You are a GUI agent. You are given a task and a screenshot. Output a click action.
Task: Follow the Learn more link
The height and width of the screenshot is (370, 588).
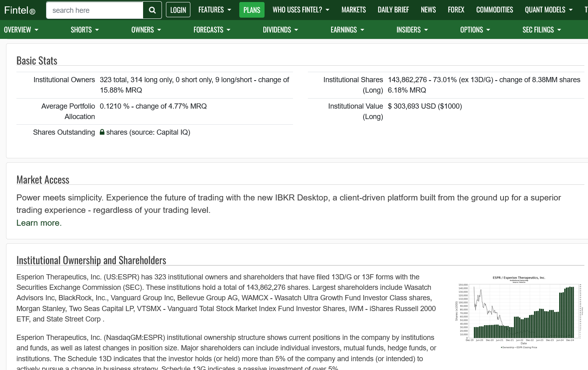pyautogui.click(x=39, y=223)
